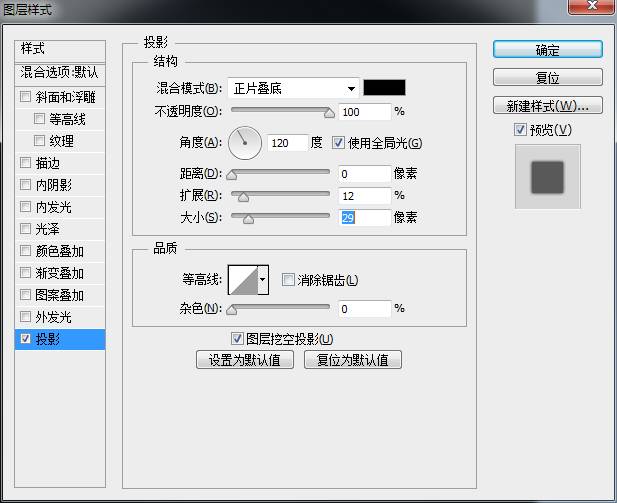Click 设置为默认值 button
This screenshot has width=617, height=503.
click(x=245, y=360)
